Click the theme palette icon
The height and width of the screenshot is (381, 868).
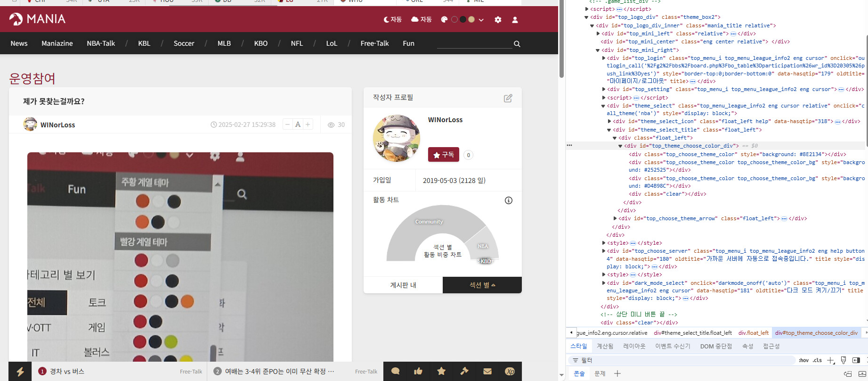click(444, 19)
